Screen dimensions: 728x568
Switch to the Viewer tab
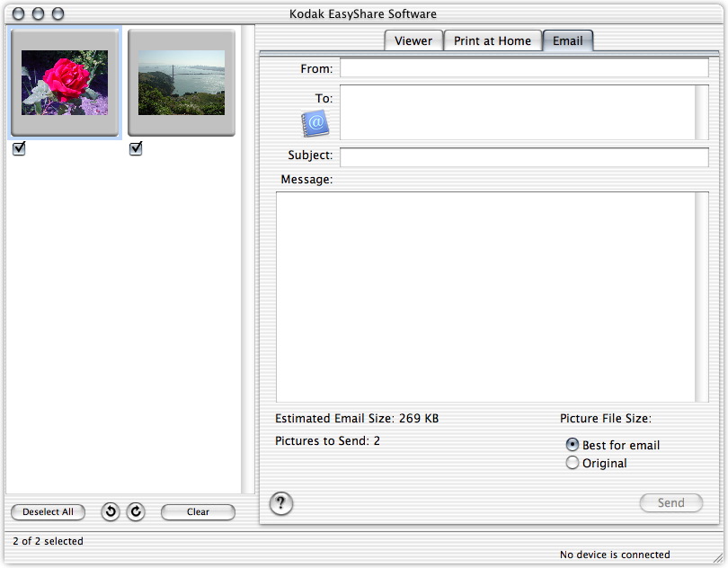pos(413,40)
